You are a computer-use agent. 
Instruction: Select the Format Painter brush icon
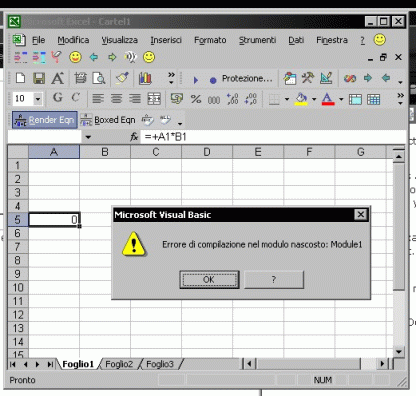(122, 78)
